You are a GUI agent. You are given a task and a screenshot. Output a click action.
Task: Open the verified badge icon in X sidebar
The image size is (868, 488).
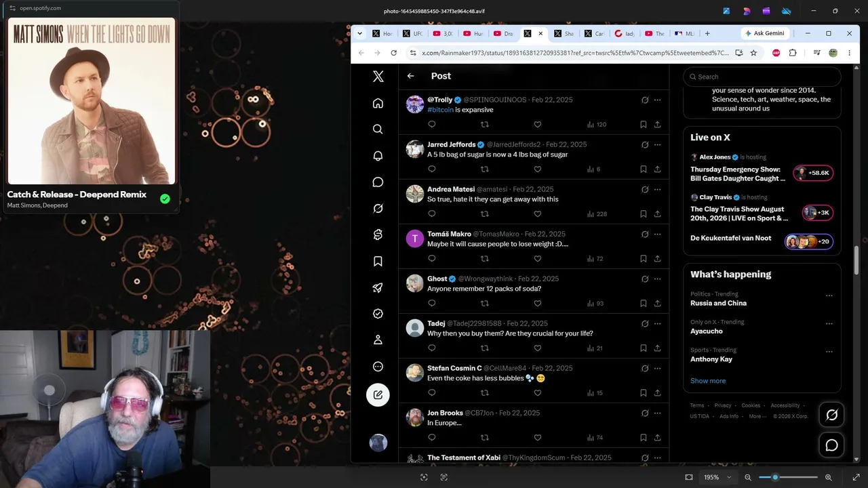(378, 314)
